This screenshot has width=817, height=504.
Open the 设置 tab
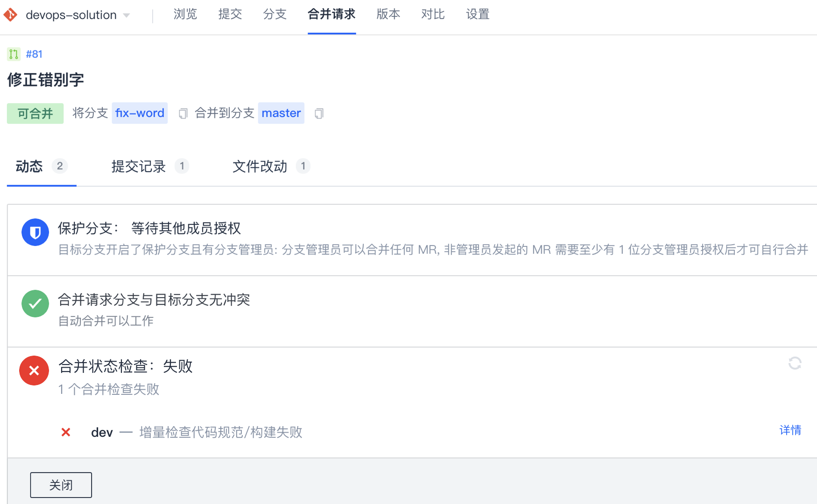pos(478,14)
